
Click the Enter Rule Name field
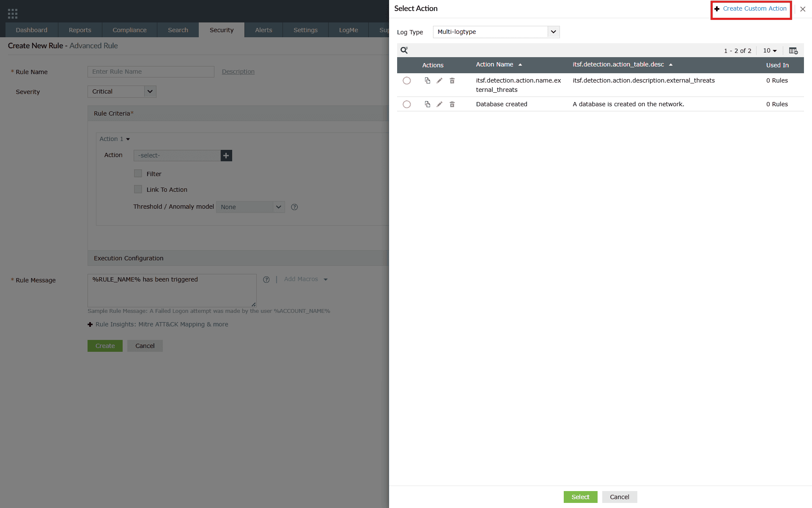[151, 72]
